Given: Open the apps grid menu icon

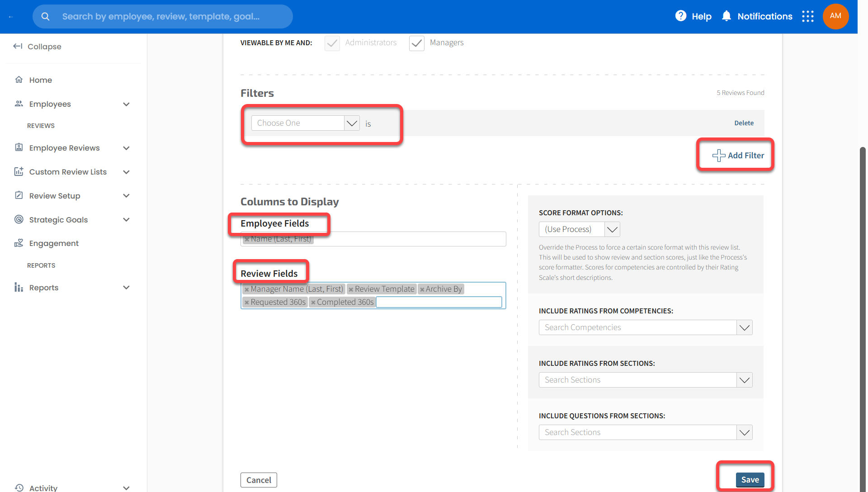Looking at the screenshot, I should click(x=807, y=17).
